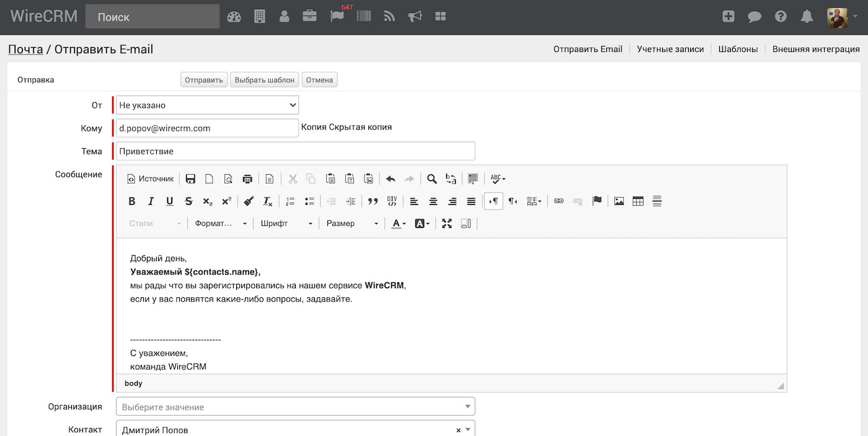Click the undo arrow in editor
Image resolution: width=868 pixels, height=436 pixels.
pos(391,179)
